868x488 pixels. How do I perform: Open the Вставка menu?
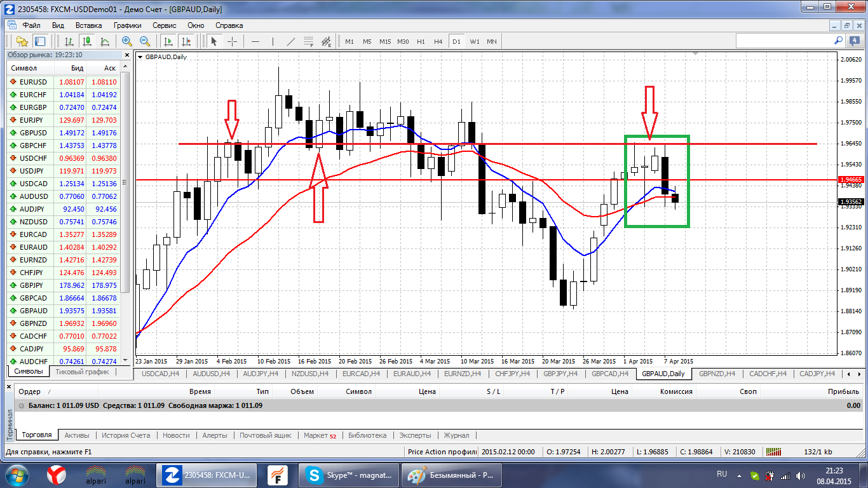pyautogui.click(x=88, y=25)
